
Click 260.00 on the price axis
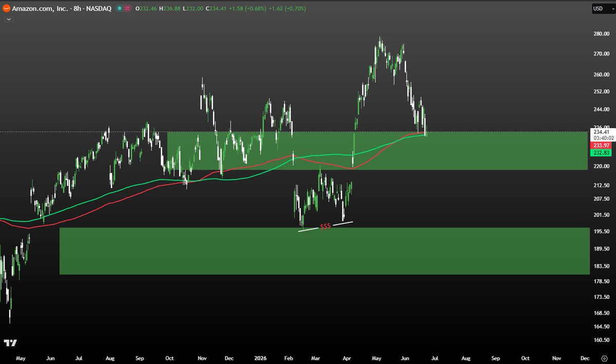601,74
